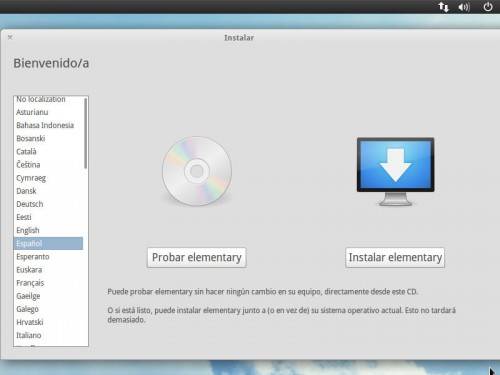500x375 pixels.
Task: Click Probar elementary button
Action: tap(197, 257)
